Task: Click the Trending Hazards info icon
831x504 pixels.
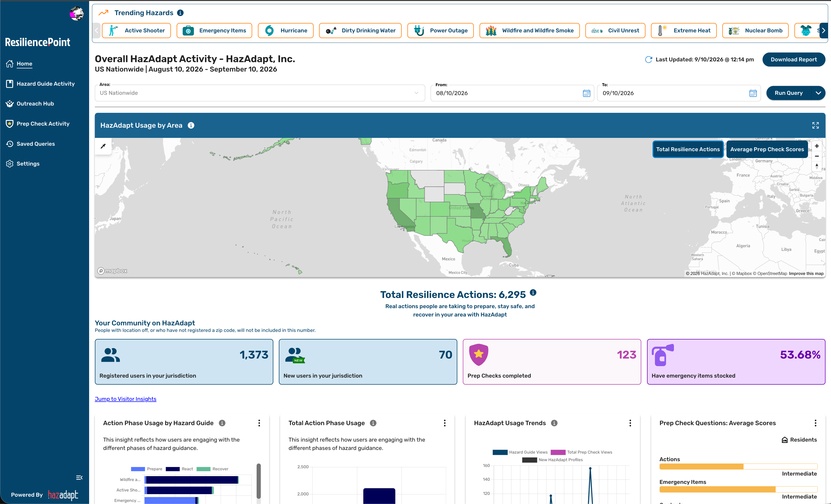Action: click(x=180, y=13)
